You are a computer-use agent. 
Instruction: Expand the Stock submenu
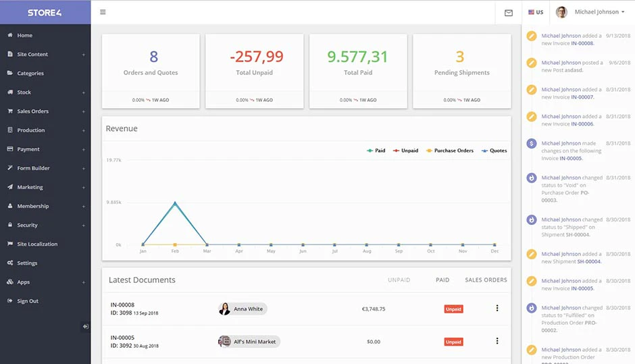pos(83,93)
